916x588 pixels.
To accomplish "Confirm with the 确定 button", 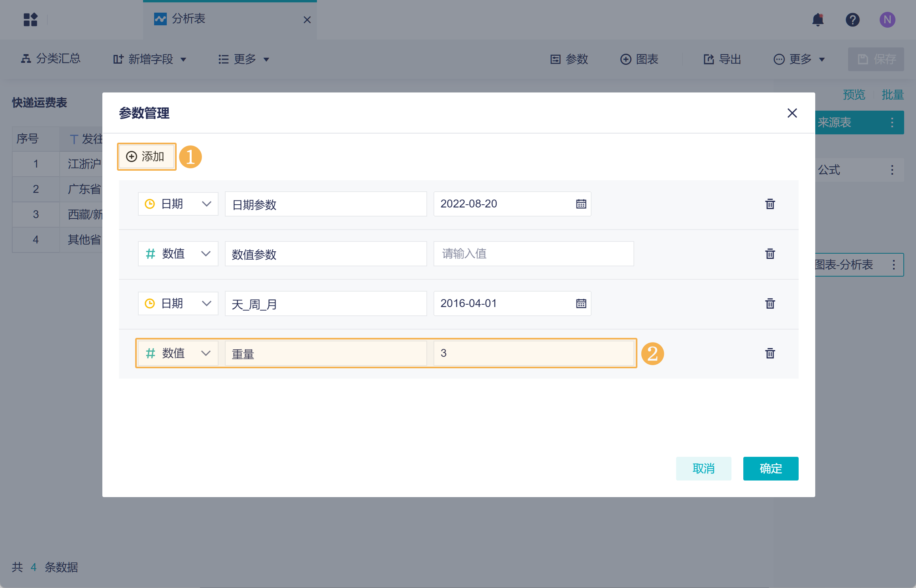I will click(770, 469).
